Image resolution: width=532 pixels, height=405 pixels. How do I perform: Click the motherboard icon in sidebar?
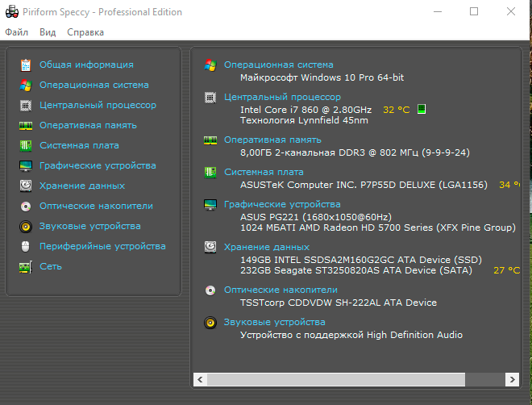tap(26, 146)
